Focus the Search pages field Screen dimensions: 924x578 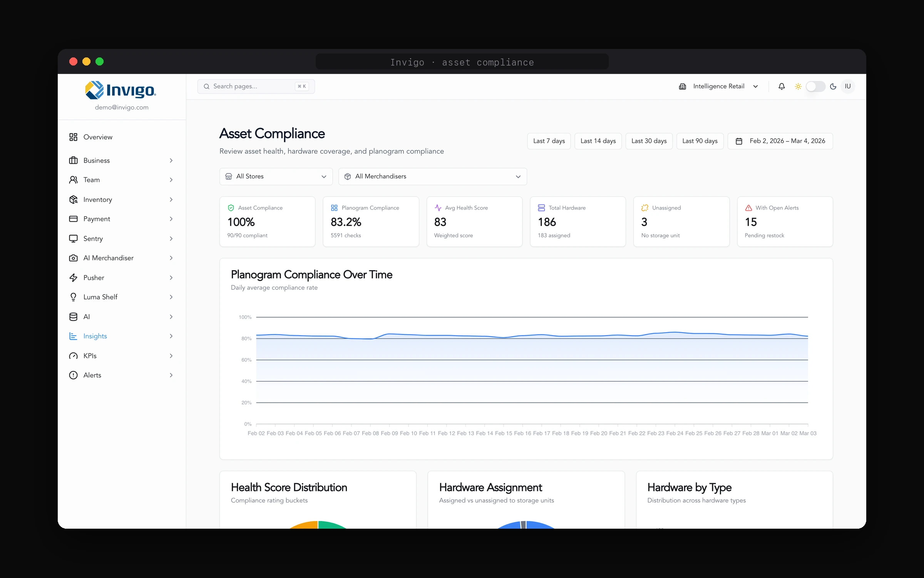click(256, 86)
